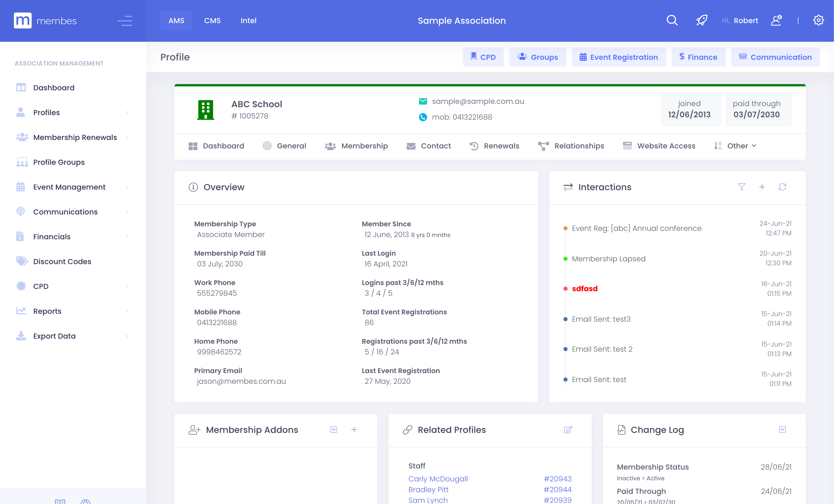Add a membership addon with plus icon
This screenshot has width=834, height=504.
[x=354, y=429]
